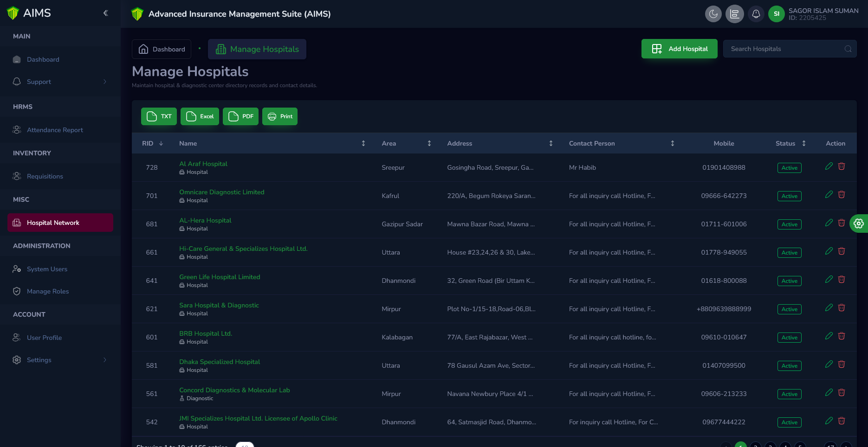The image size is (868, 447).
Task: Open Manage Roles in sidebar
Action: tap(60, 291)
